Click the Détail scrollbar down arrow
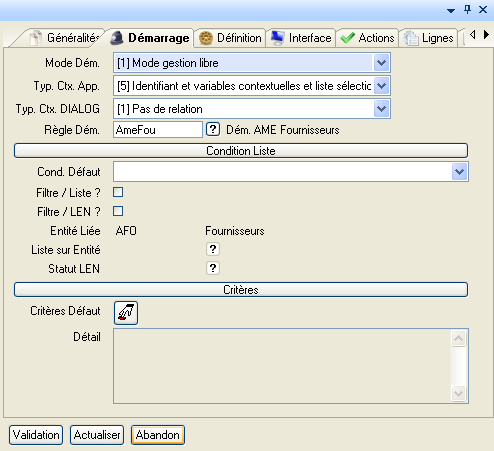The width and height of the screenshot is (494, 451). point(459,394)
